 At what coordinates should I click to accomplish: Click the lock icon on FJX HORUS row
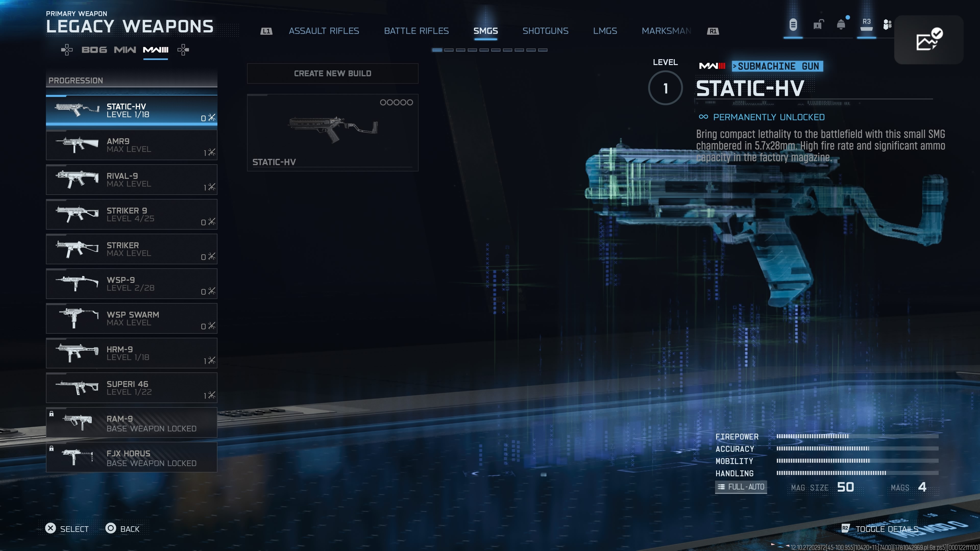point(51,448)
